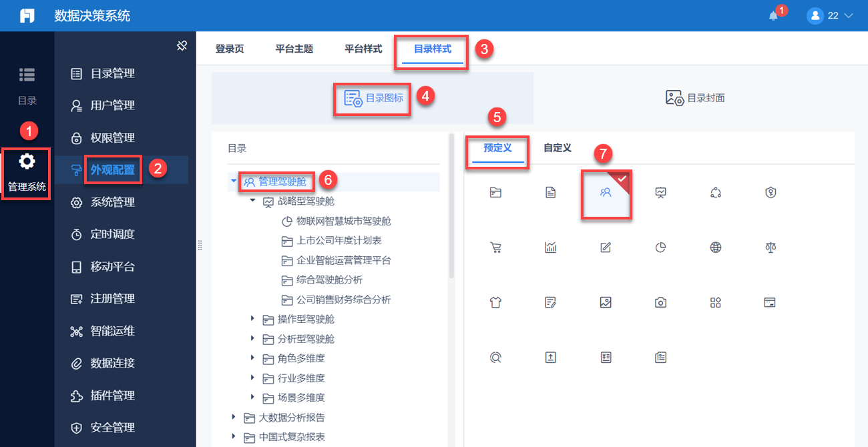Image resolution: width=868 pixels, height=447 pixels.
Task: Expand the 角色多维度 node
Action: click(253, 358)
